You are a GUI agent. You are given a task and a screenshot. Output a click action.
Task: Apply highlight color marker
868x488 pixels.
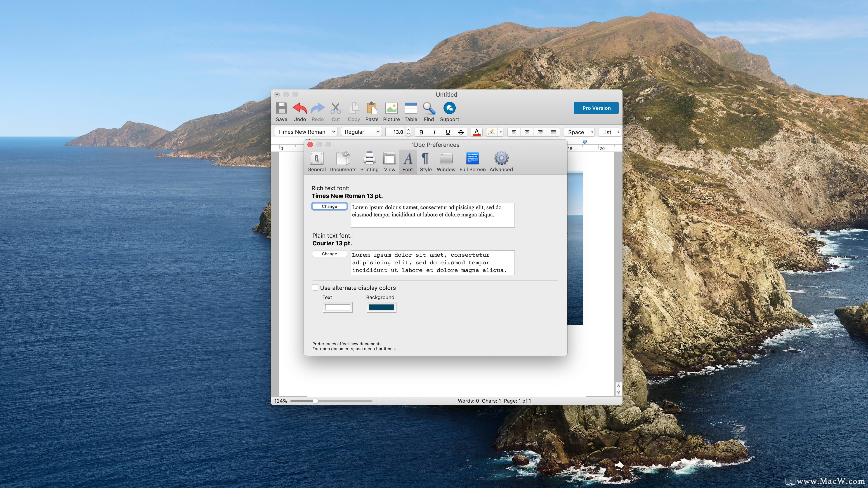click(x=492, y=132)
